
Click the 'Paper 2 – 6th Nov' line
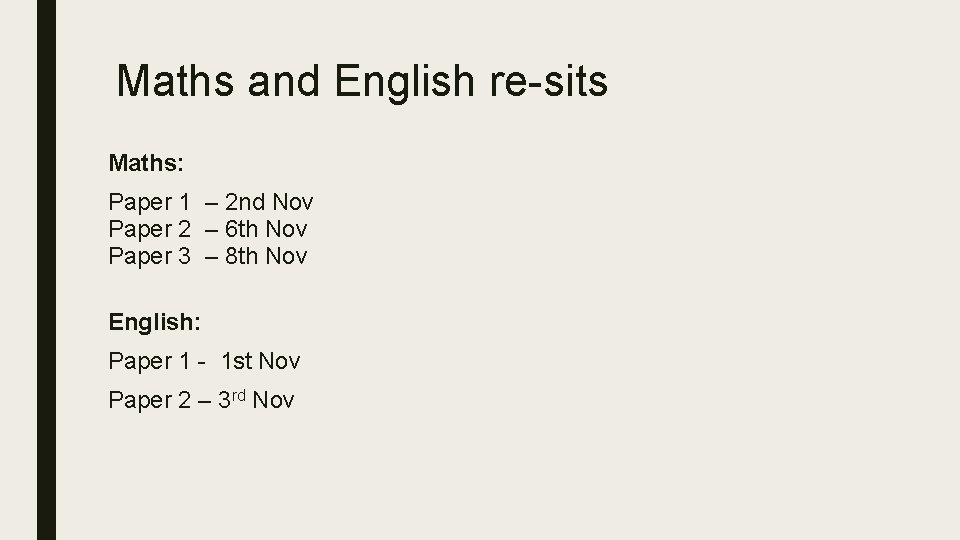click(208, 229)
